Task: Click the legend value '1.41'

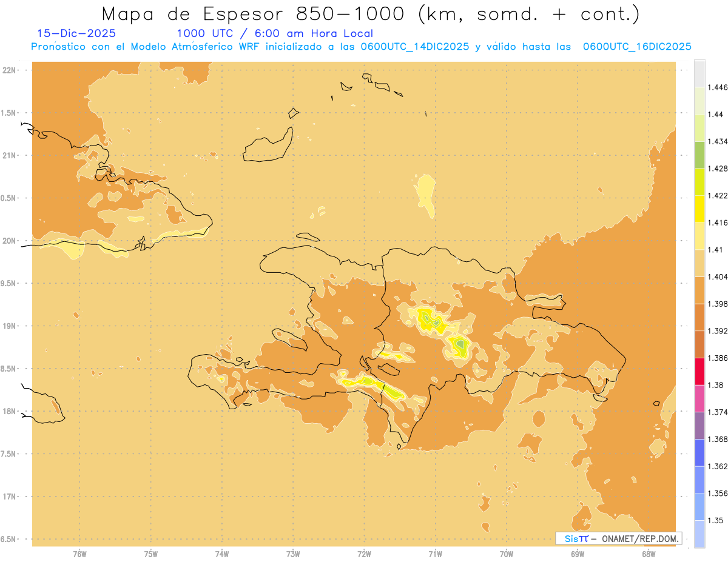Action: (715, 250)
